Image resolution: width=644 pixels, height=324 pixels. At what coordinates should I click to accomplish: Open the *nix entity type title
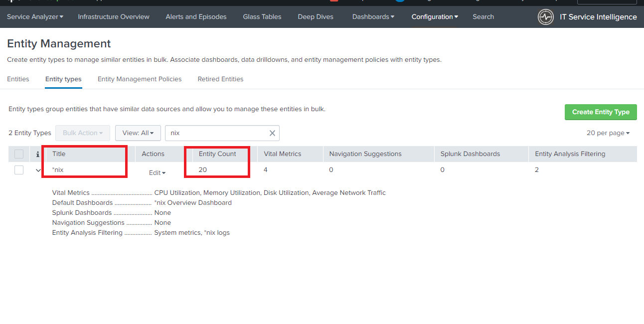point(58,170)
